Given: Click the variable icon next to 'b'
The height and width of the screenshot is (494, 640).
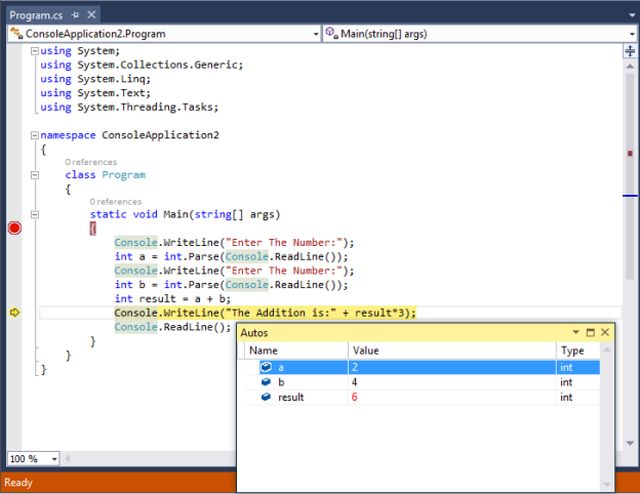Looking at the screenshot, I should coord(266,382).
